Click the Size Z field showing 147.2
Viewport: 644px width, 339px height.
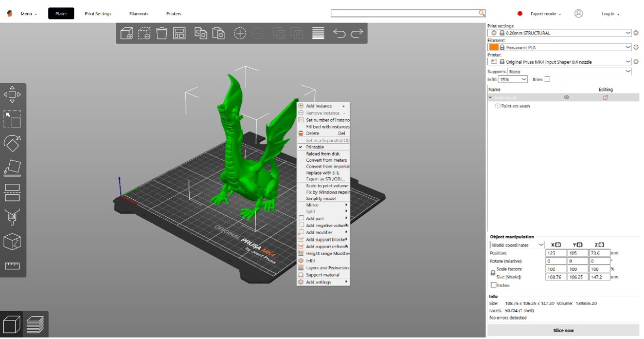(599, 277)
